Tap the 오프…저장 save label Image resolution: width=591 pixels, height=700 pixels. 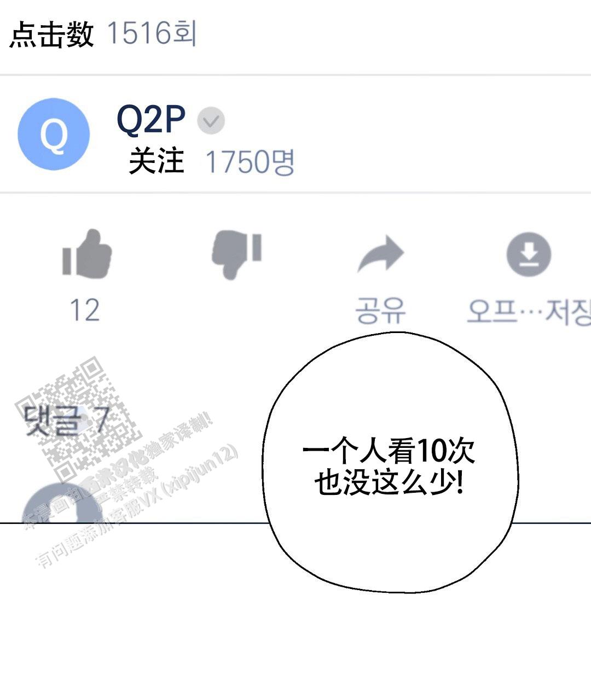(529, 312)
